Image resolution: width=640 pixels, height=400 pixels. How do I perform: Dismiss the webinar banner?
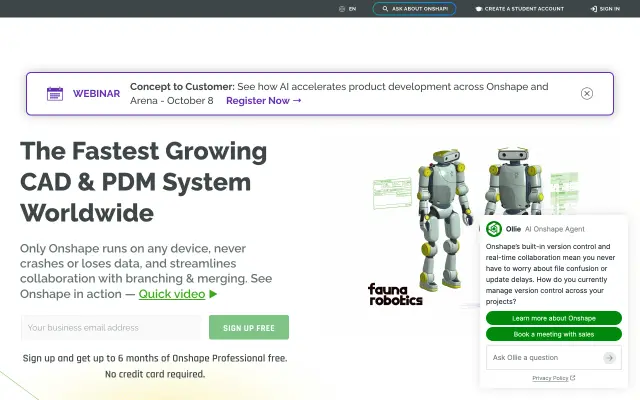[587, 93]
